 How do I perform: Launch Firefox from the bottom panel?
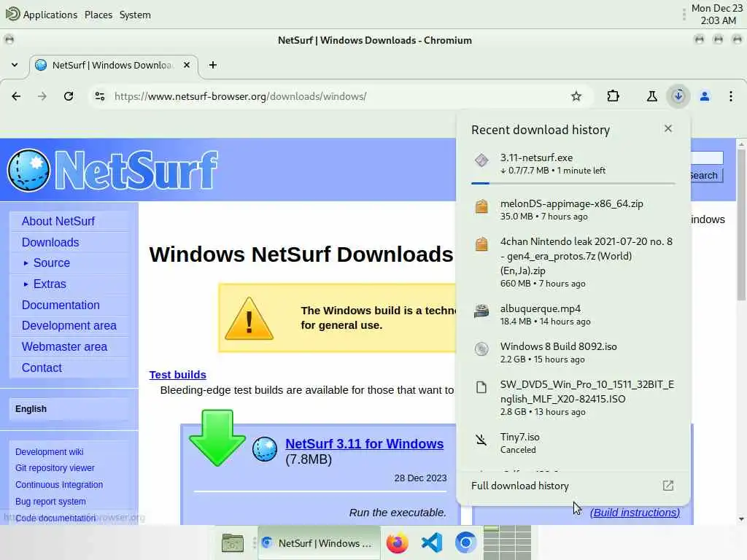tap(398, 542)
